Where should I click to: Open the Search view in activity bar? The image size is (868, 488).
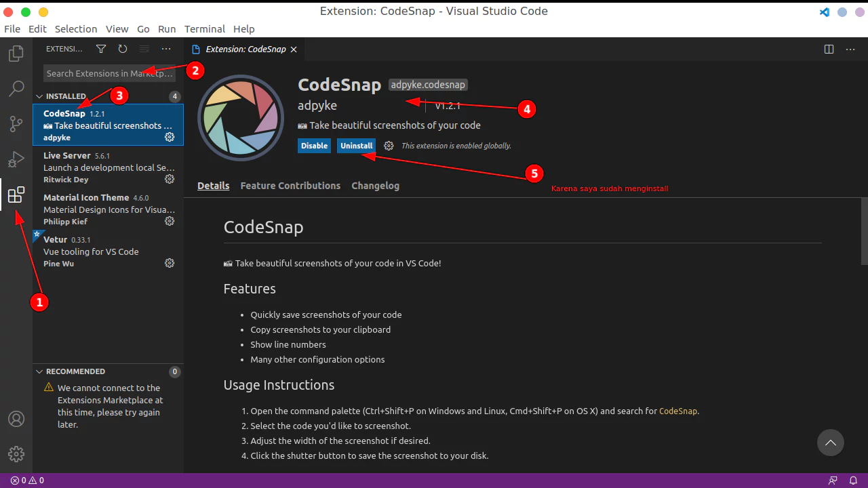click(16, 88)
